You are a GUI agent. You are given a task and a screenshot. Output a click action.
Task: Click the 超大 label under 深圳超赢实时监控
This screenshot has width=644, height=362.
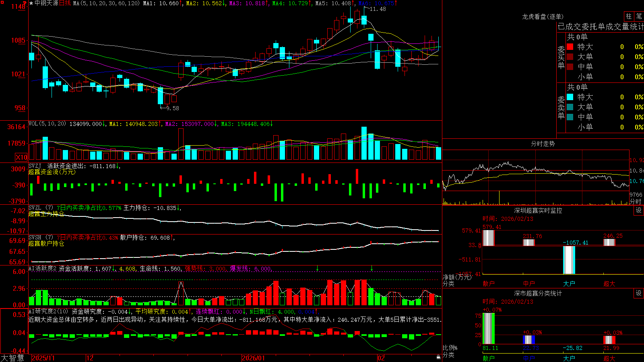click(x=609, y=284)
